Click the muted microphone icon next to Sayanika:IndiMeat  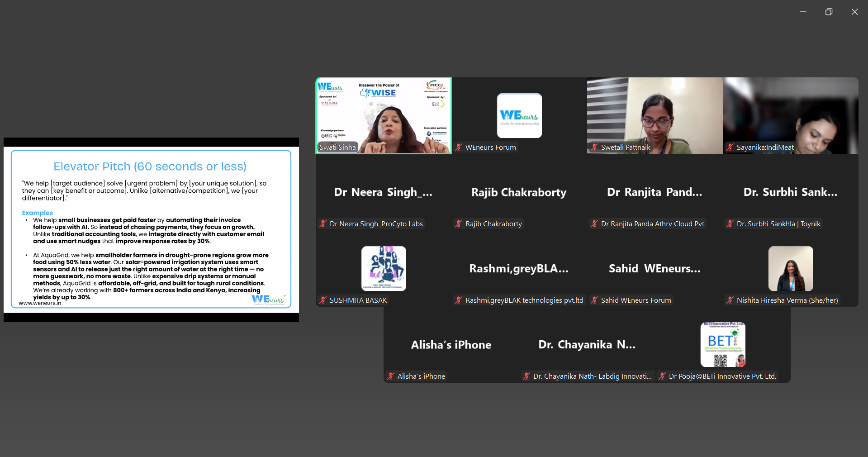point(730,147)
